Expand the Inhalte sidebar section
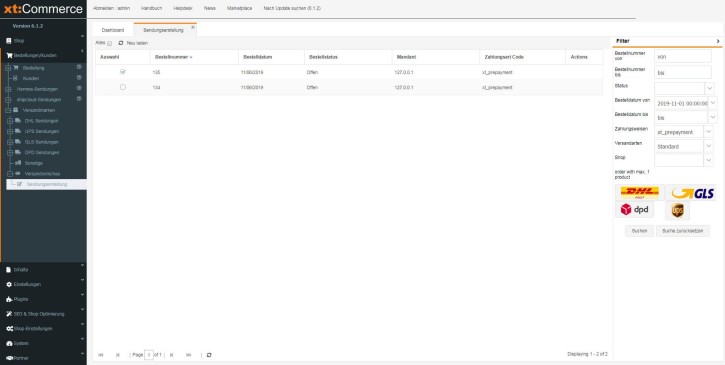 pyautogui.click(x=82, y=265)
